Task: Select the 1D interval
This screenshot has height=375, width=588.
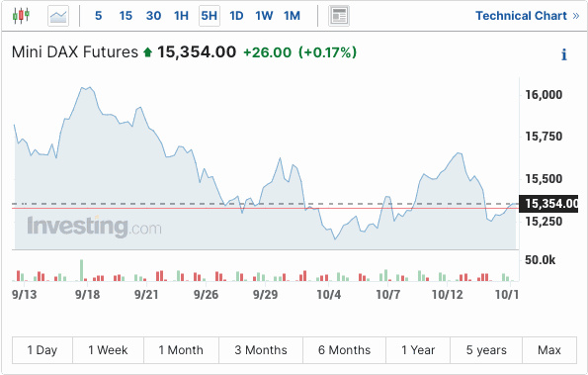Action: (x=236, y=16)
